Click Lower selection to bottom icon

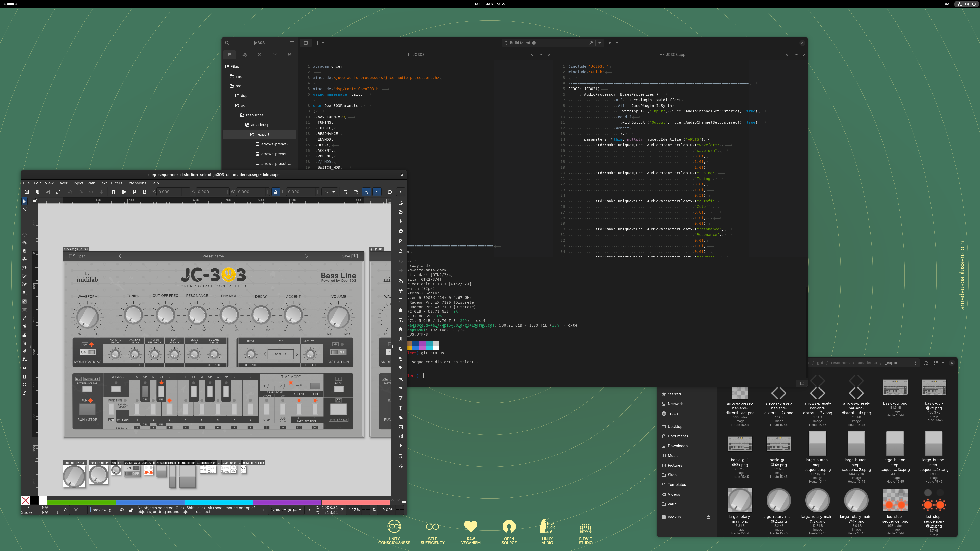(x=144, y=192)
